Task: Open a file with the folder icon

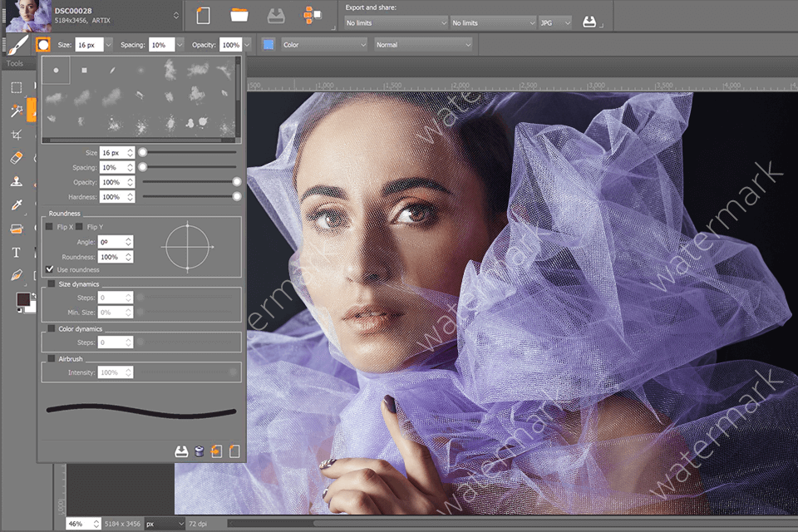Action: (239, 15)
